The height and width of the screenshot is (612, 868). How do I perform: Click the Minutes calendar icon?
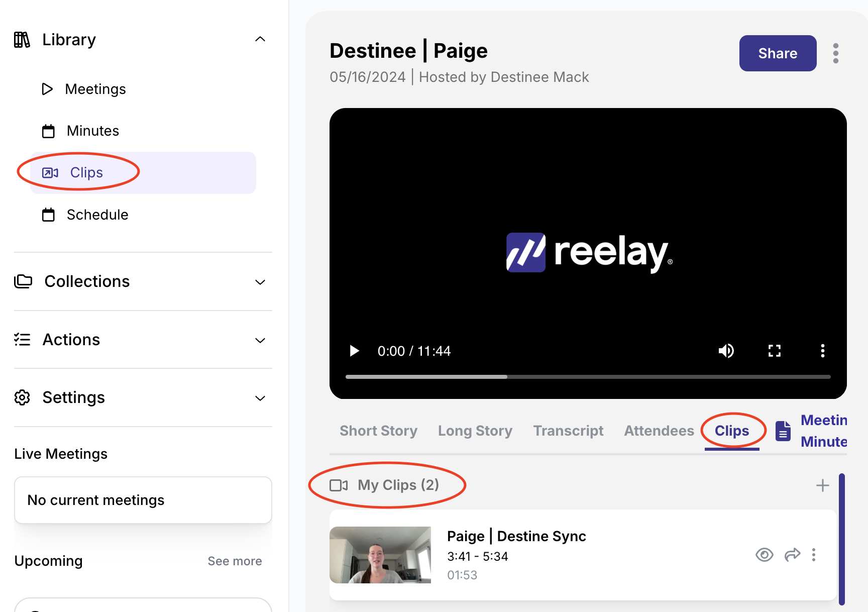[48, 131]
